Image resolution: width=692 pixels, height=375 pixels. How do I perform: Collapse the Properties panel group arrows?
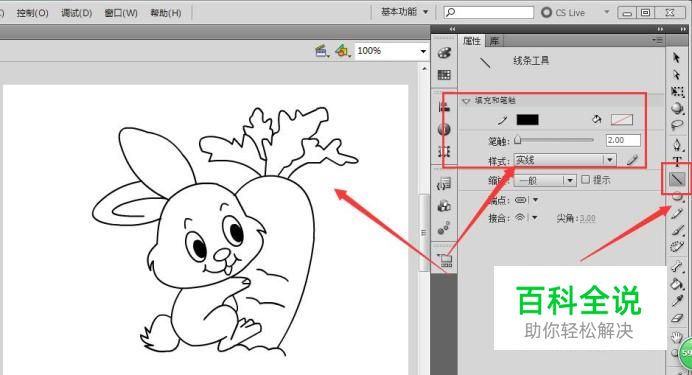660,29
